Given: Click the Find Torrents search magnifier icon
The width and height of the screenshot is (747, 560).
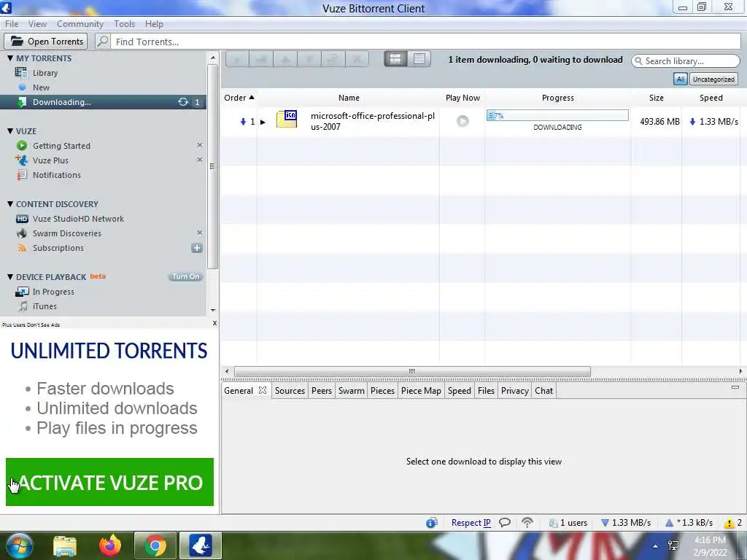Looking at the screenshot, I should click(x=102, y=42).
